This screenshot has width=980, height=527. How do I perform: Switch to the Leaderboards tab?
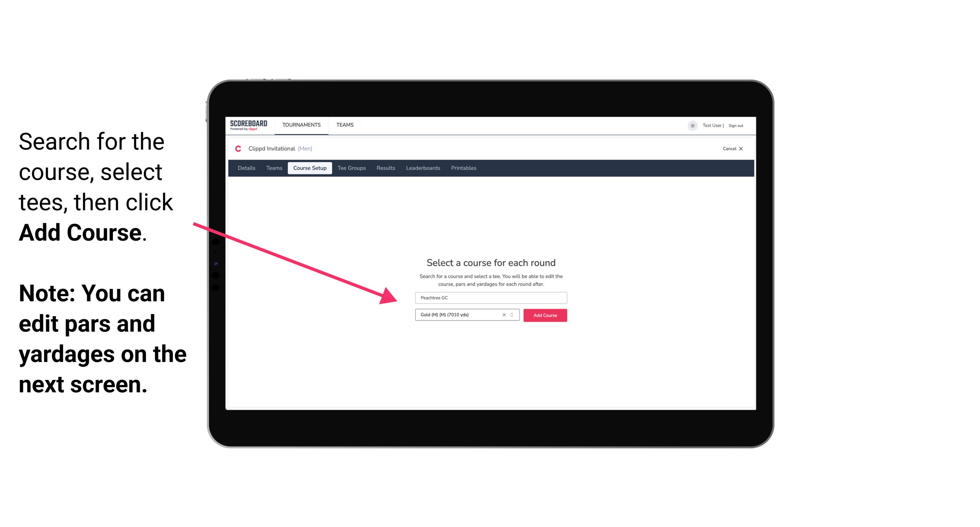422,167
